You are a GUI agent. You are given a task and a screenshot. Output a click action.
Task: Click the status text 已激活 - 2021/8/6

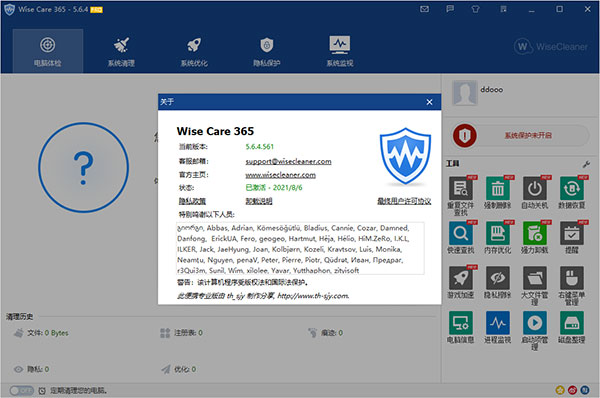274,188
